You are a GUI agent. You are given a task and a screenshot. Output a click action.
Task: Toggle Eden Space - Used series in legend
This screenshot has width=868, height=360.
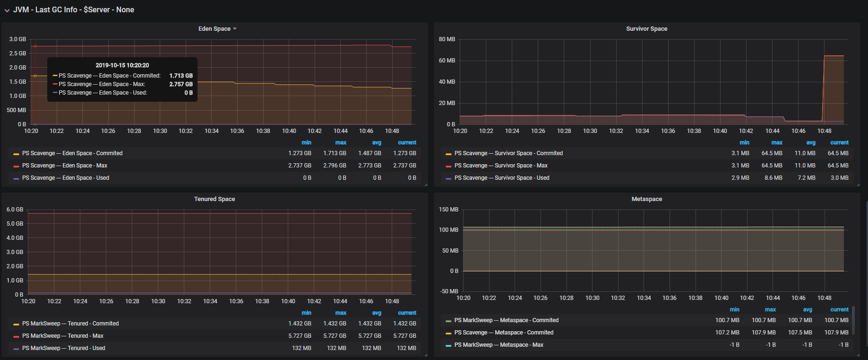pos(66,178)
